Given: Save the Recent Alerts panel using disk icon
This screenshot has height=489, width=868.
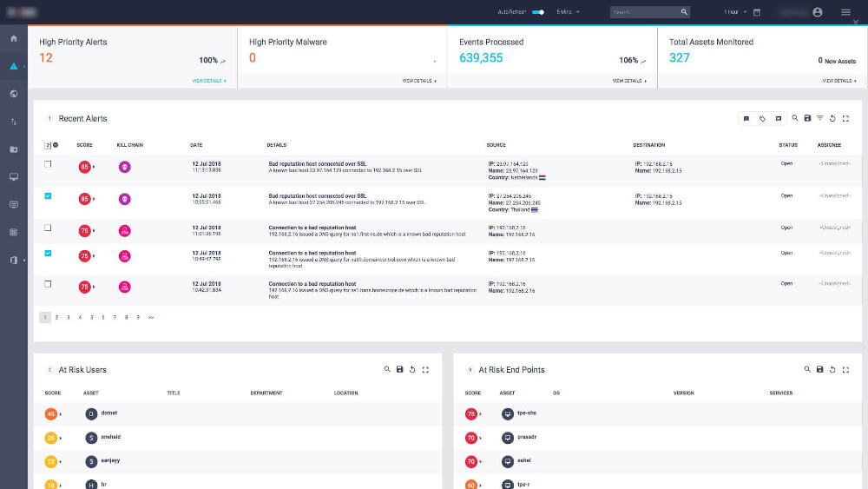Looking at the screenshot, I should pyautogui.click(x=807, y=118).
